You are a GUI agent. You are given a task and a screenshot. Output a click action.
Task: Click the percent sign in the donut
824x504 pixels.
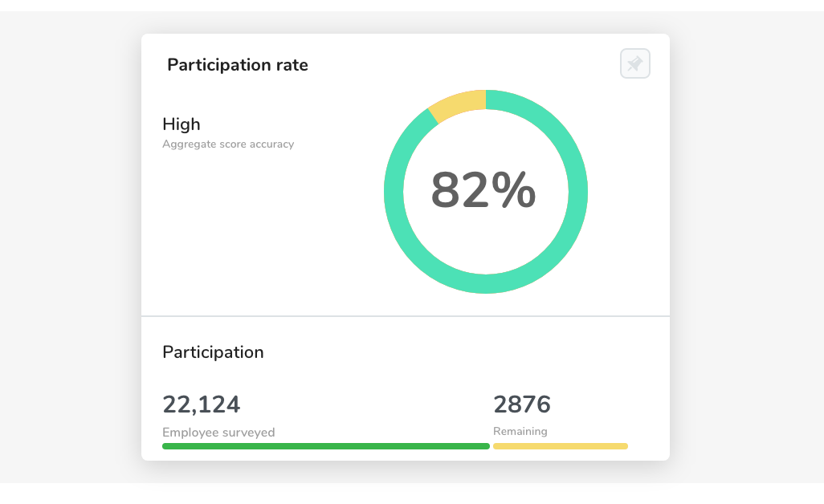[514, 190]
